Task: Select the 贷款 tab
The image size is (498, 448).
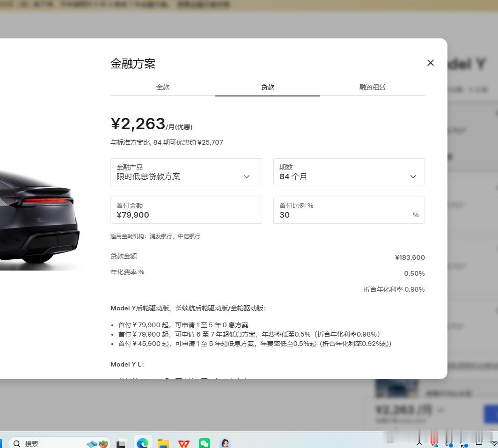Action: click(268, 87)
